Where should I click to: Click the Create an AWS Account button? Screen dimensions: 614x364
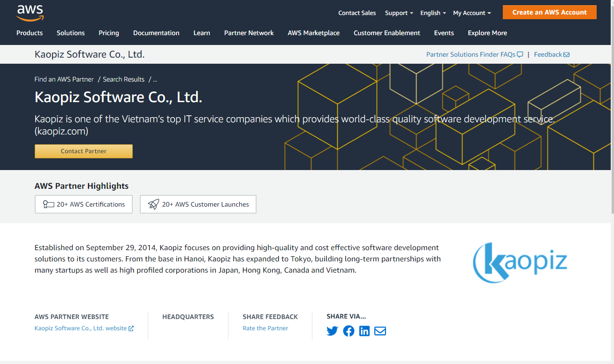click(x=549, y=12)
